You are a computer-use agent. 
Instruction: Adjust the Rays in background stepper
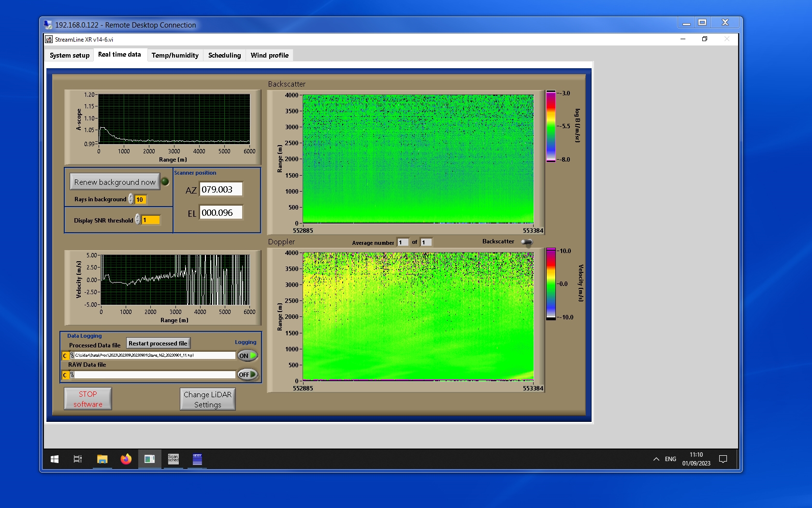click(x=131, y=199)
